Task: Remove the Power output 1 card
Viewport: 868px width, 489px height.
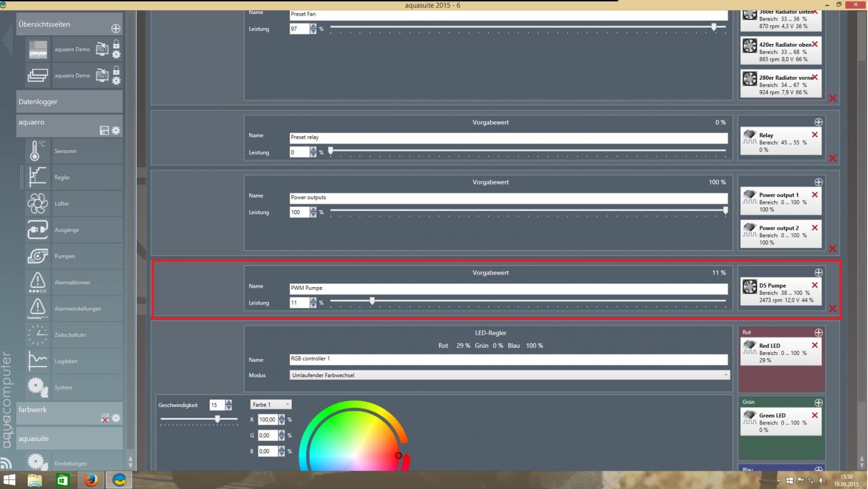Action: coord(815,194)
